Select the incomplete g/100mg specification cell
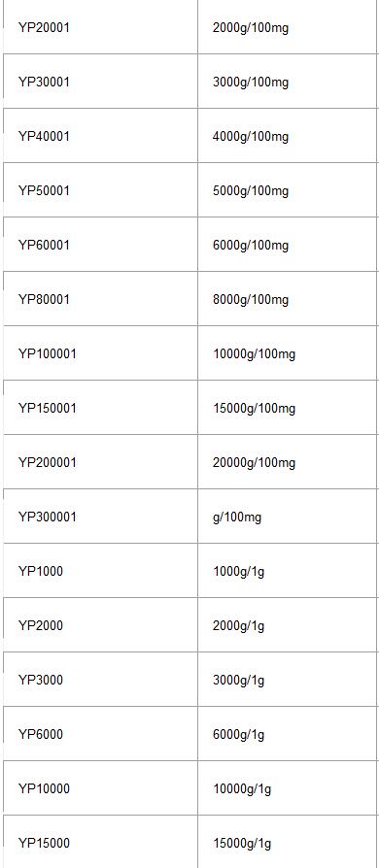The width and height of the screenshot is (379, 868). pyautogui.click(x=288, y=516)
